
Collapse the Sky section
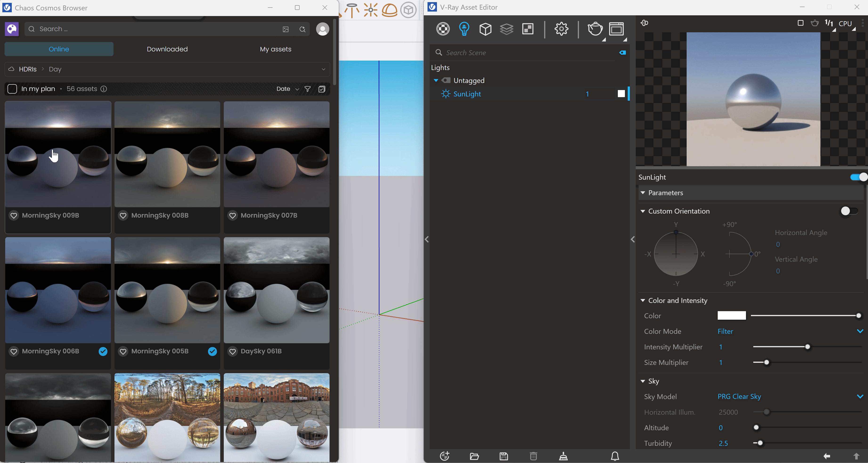coord(643,381)
